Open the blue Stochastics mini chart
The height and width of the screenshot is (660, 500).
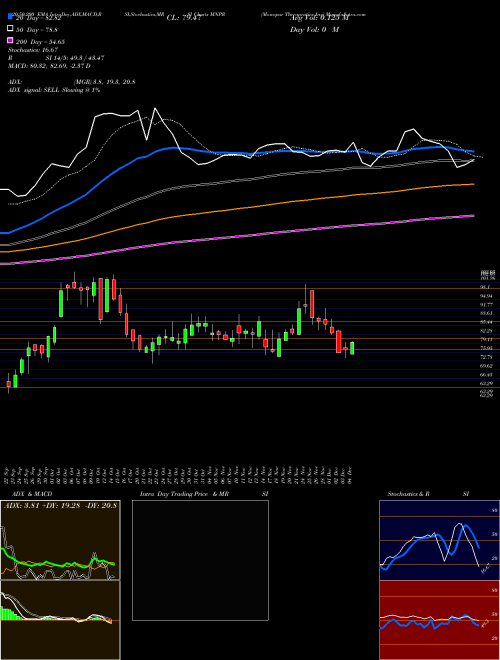[439, 540]
